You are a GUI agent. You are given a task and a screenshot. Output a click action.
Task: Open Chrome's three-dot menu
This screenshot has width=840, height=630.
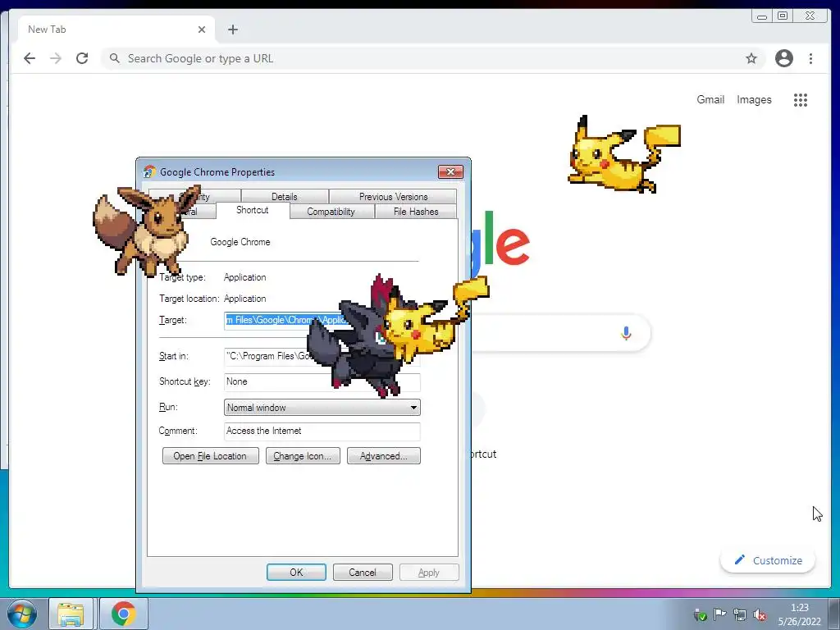(810, 58)
